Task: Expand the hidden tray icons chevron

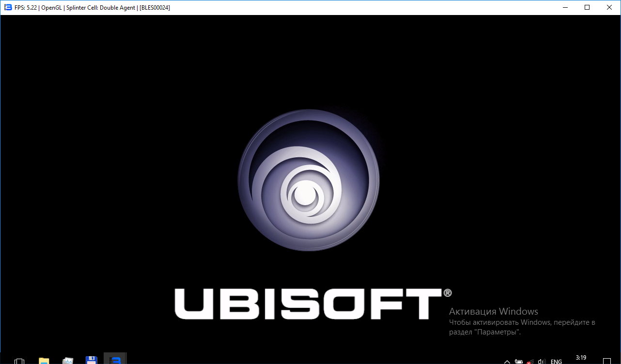Action: click(x=507, y=361)
